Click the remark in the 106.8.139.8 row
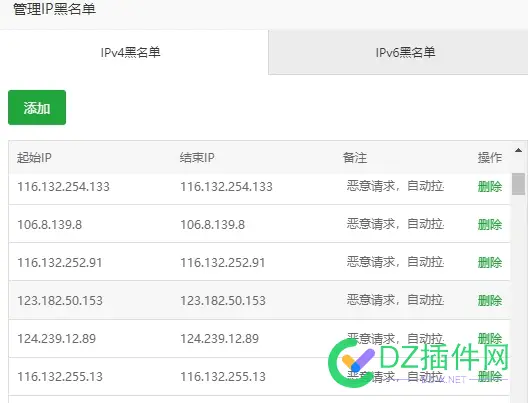 [x=395, y=224]
